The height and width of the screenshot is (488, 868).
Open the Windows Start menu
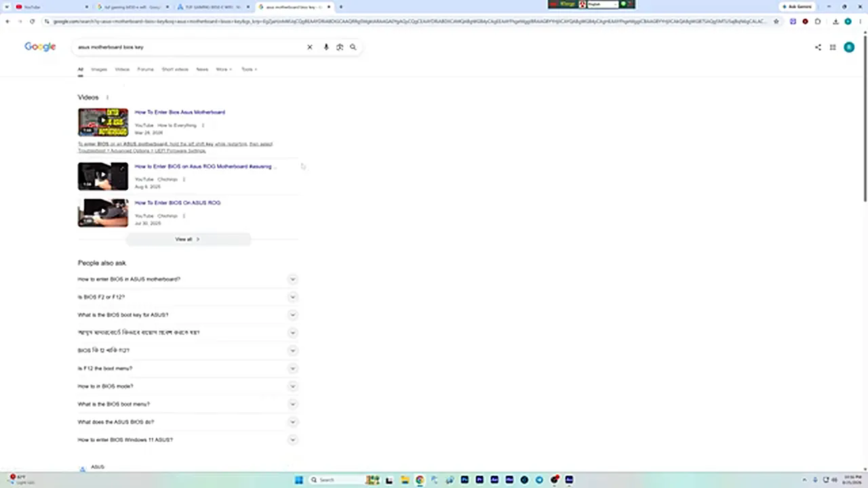(x=298, y=480)
